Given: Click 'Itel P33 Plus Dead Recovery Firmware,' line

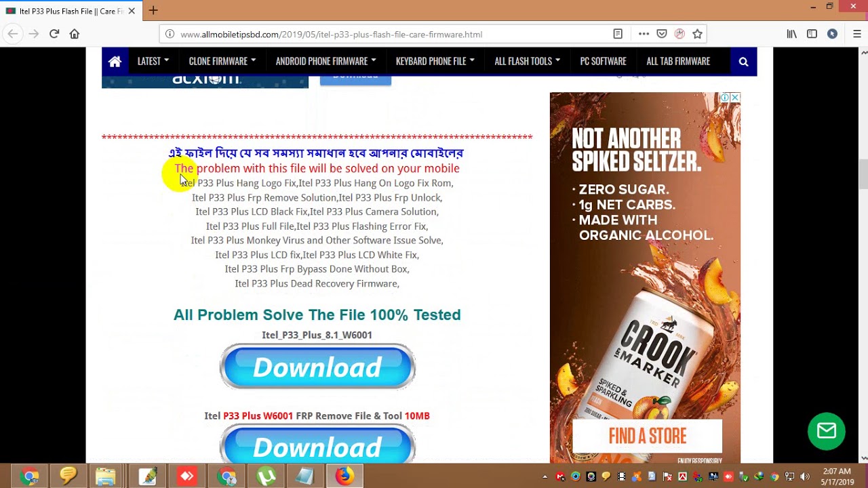Looking at the screenshot, I should click(x=317, y=283).
